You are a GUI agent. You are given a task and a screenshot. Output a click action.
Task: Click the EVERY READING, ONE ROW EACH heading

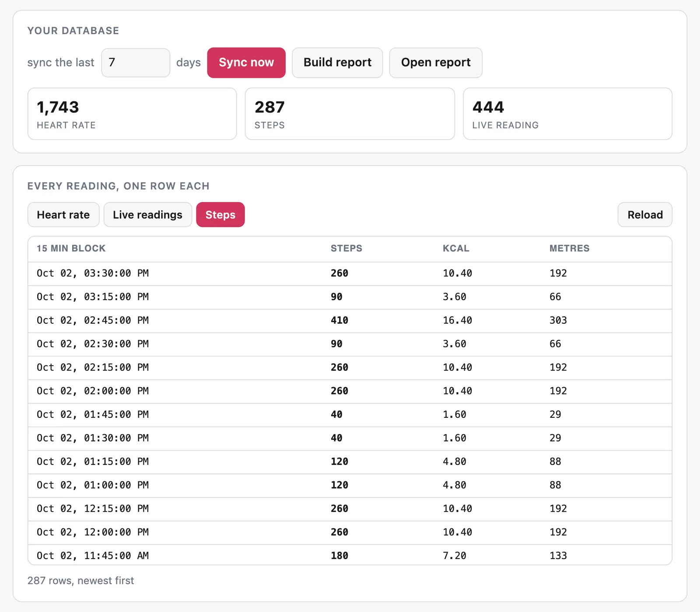click(x=118, y=186)
